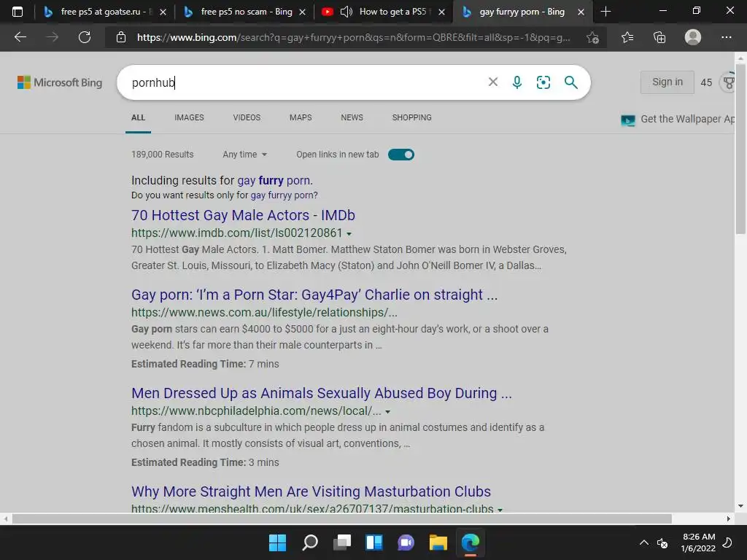Expand dropdown beside imdb.com URL
This screenshot has width=747, height=560.
click(x=349, y=234)
